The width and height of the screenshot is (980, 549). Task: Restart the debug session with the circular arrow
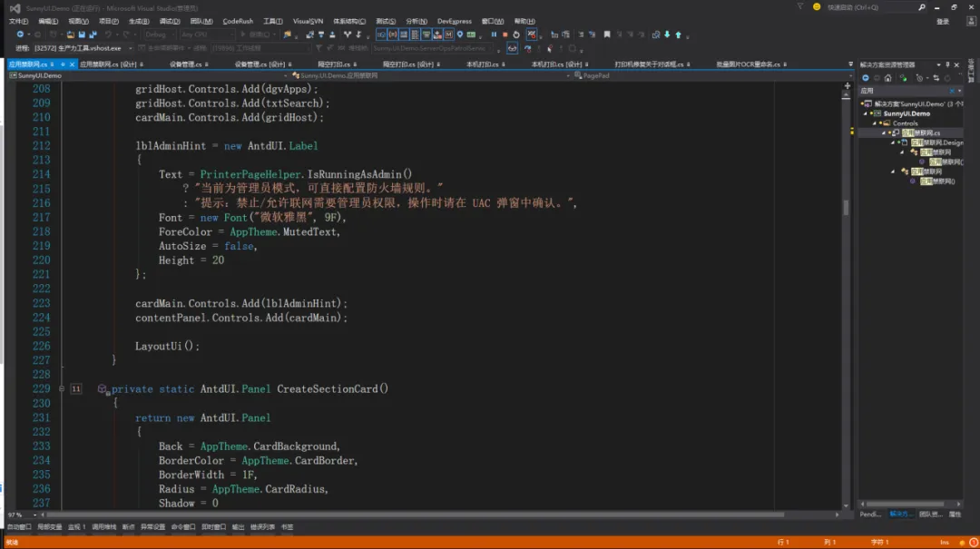(516, 34)
